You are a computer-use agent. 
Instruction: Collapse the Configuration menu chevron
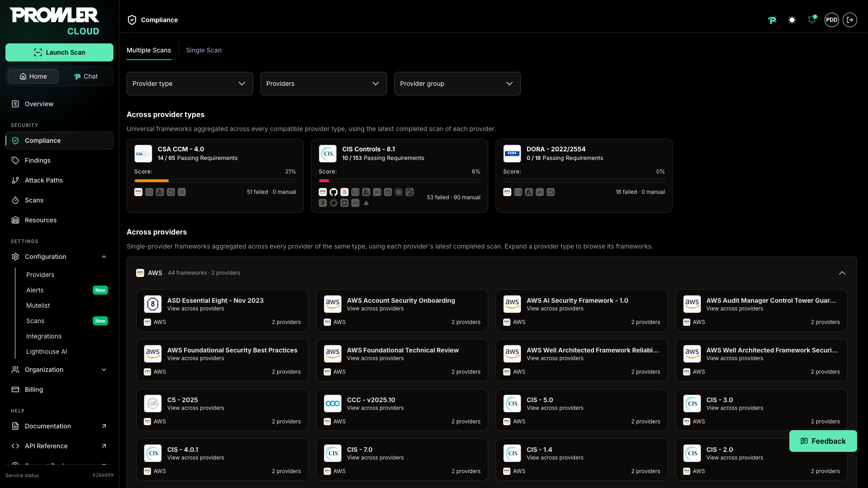[104, 257]
